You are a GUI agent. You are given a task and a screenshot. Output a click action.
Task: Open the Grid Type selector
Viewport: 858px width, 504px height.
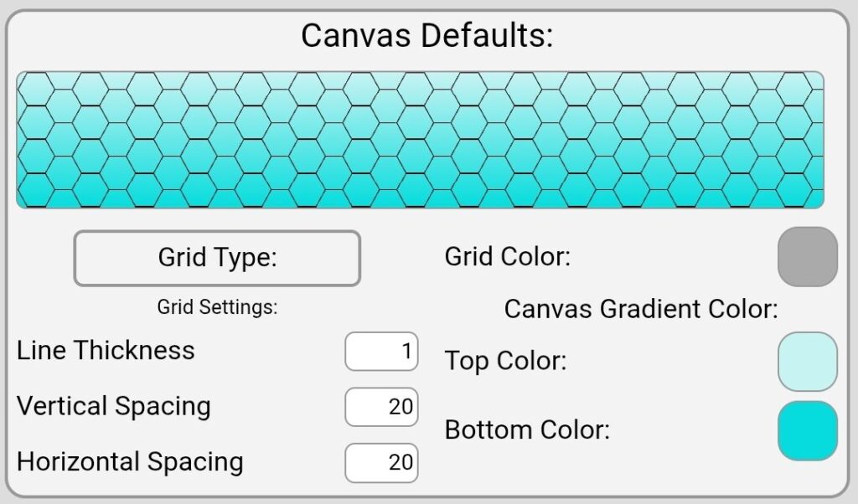tap(217, 258)
